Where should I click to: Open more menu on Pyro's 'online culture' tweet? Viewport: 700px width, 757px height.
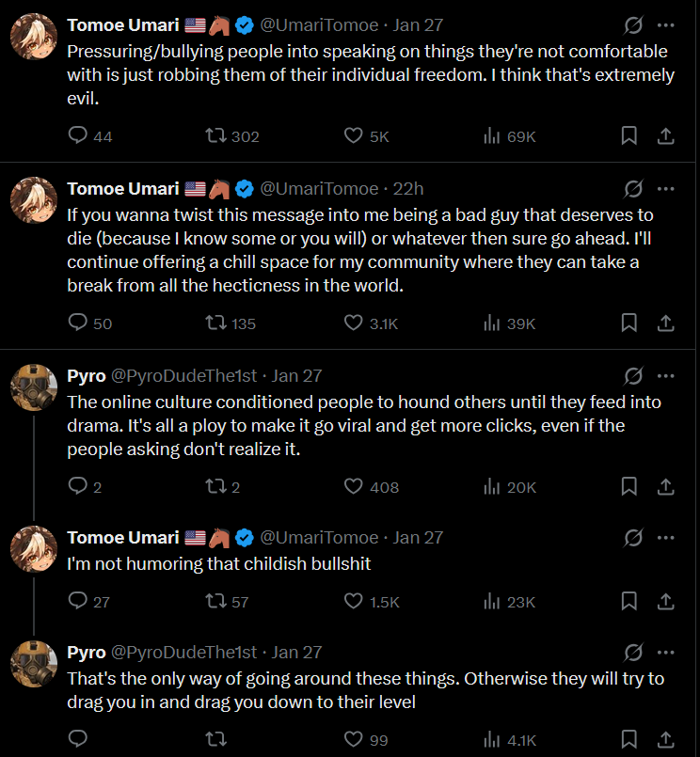665,375
